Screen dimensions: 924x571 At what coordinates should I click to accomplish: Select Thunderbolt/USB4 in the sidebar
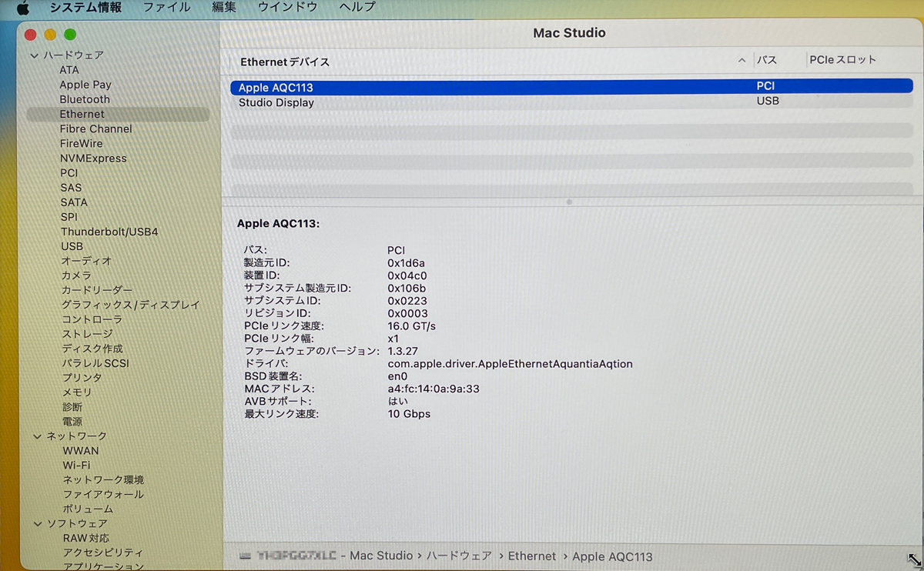point(109,232)
